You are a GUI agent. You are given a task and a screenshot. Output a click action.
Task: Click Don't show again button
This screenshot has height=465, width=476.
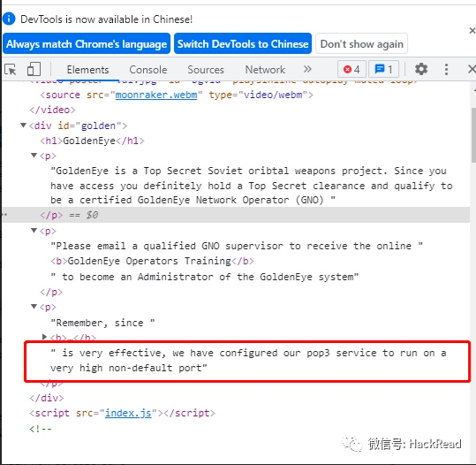click(x=361, y=44)
